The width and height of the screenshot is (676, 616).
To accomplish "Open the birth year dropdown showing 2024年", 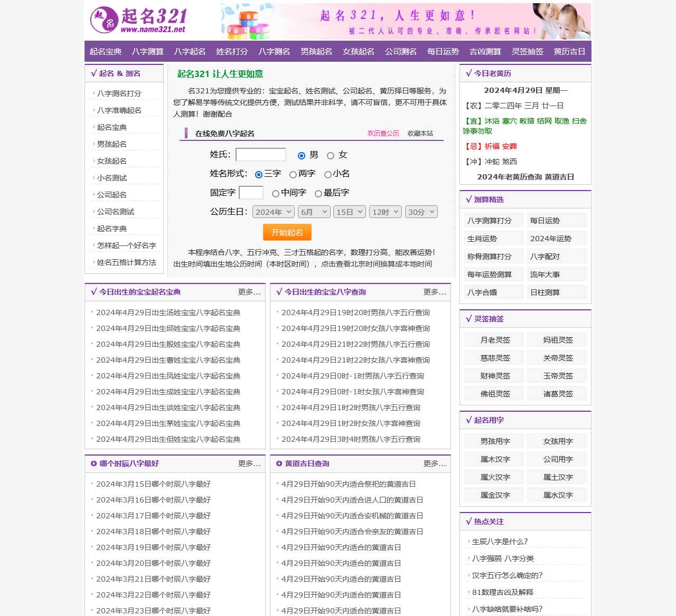I will pyautogui.click(x=273, y=211).
